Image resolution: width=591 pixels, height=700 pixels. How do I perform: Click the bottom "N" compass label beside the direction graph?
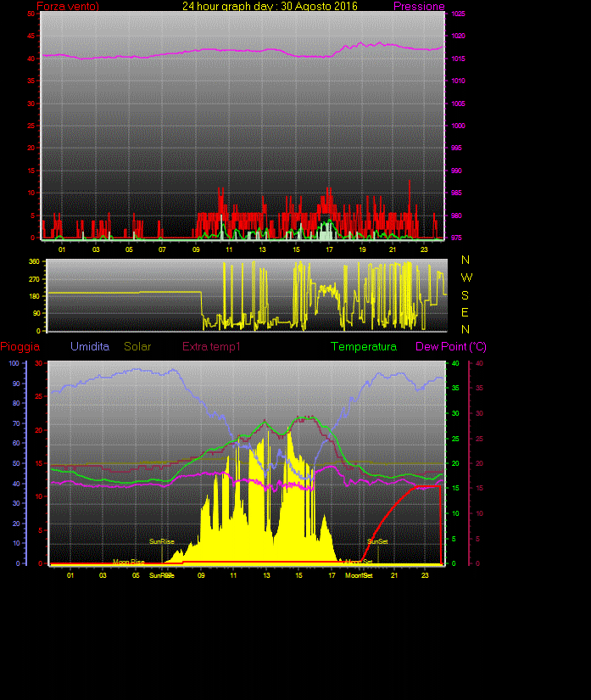click(x=466, y=329)
